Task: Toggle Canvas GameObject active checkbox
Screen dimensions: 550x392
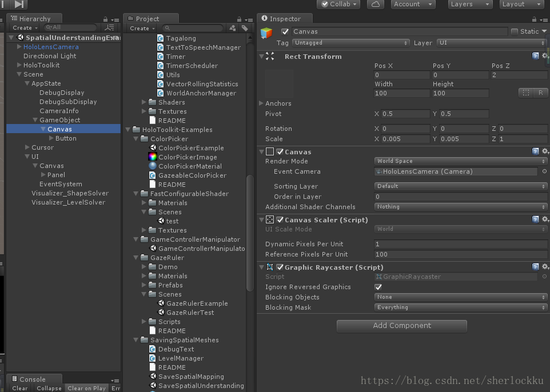Action: (285, 31)
